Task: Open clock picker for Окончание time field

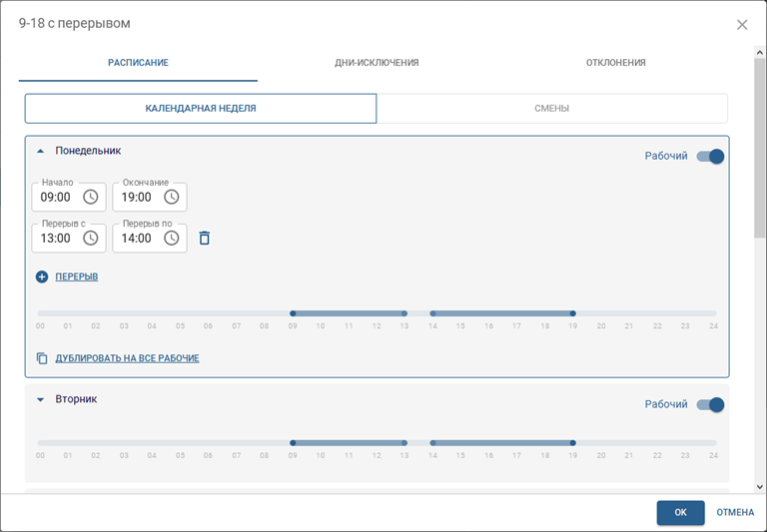Action: [172, 197]
